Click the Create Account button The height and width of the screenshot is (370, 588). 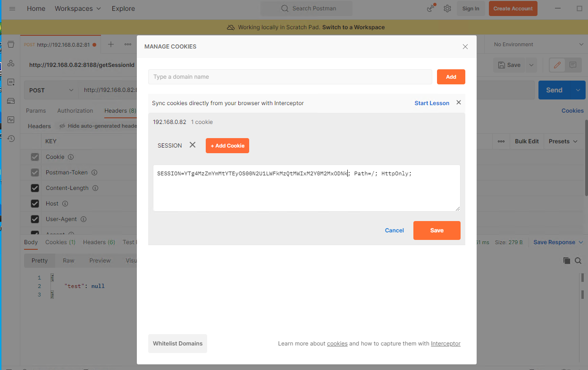click(513, 8)
